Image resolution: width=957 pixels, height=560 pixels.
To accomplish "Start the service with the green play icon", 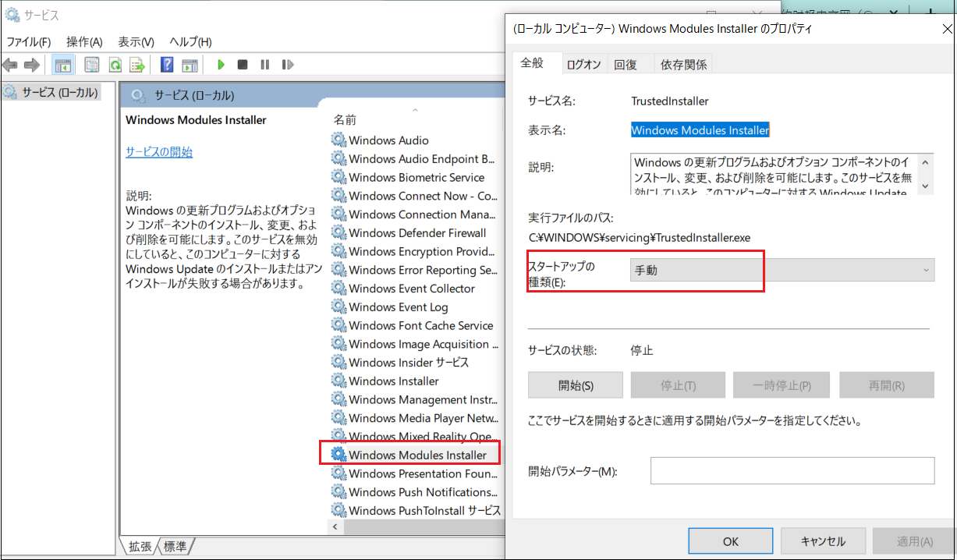I will point(222,65).
